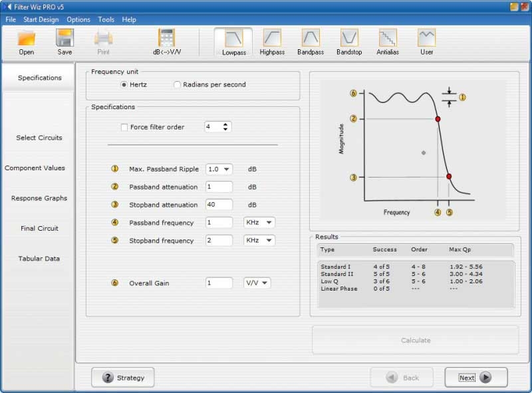Image resolution: width=532 pixels, height=393 pixels.
Task: Select the User filter type
Action: 426,42
